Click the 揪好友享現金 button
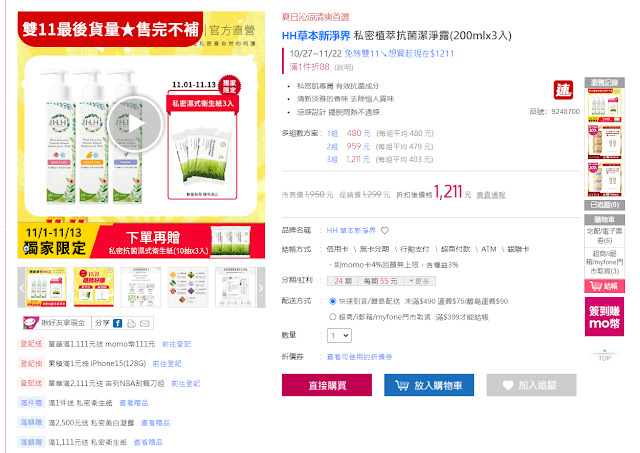 [55, 323]
